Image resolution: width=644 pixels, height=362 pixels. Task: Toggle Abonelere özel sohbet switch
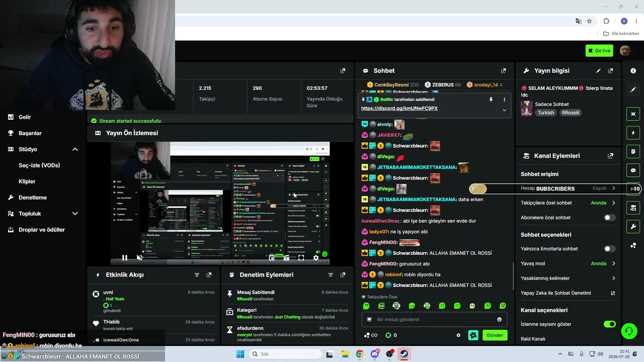(x=609, y=218)
